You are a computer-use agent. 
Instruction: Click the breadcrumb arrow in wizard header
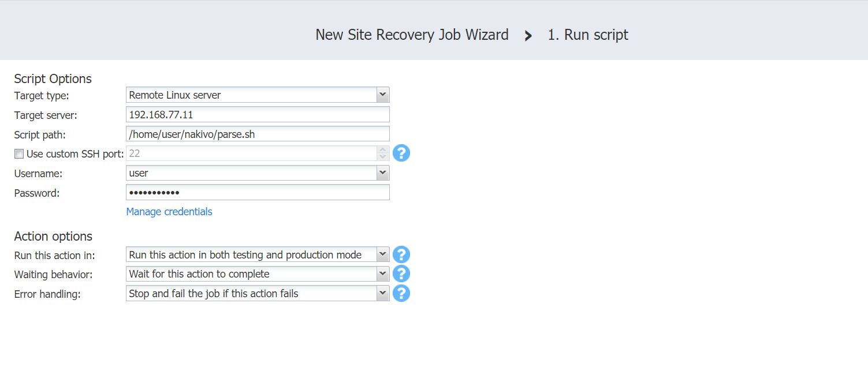[x=528, y=36]
